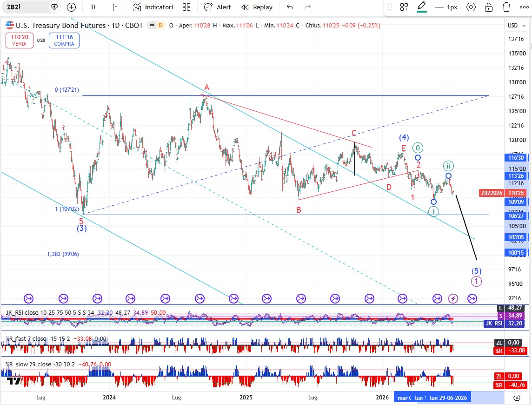The width and height of the screenshot is (532, 405).
Task: Select the red letter B label
Action: [299, 210]
